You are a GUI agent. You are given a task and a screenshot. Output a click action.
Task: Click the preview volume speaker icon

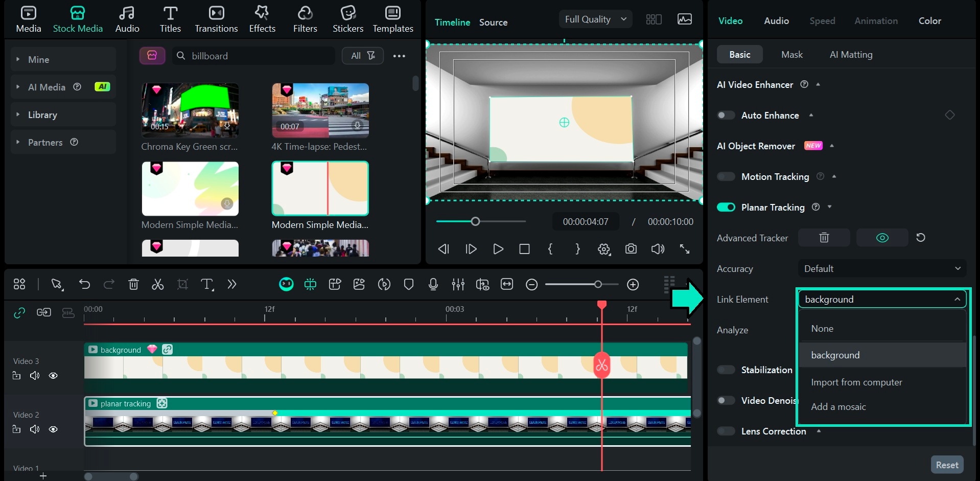click(658, 249)
